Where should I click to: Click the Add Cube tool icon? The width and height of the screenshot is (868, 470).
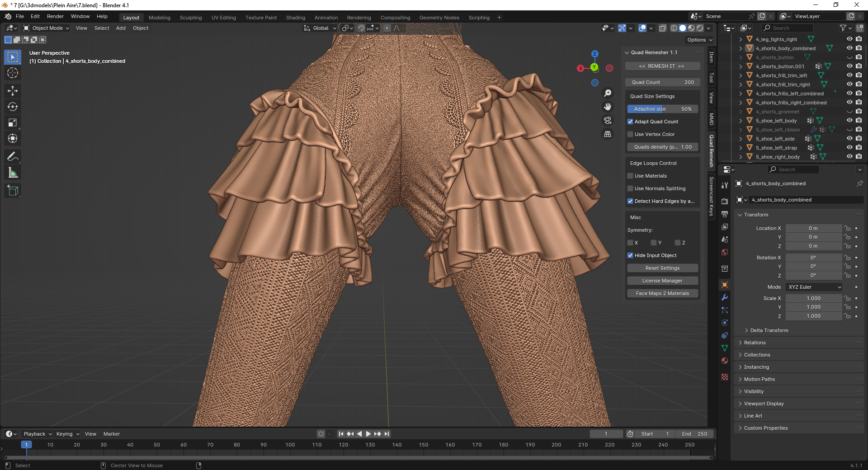pyautogui.click(x=13, y=191)
